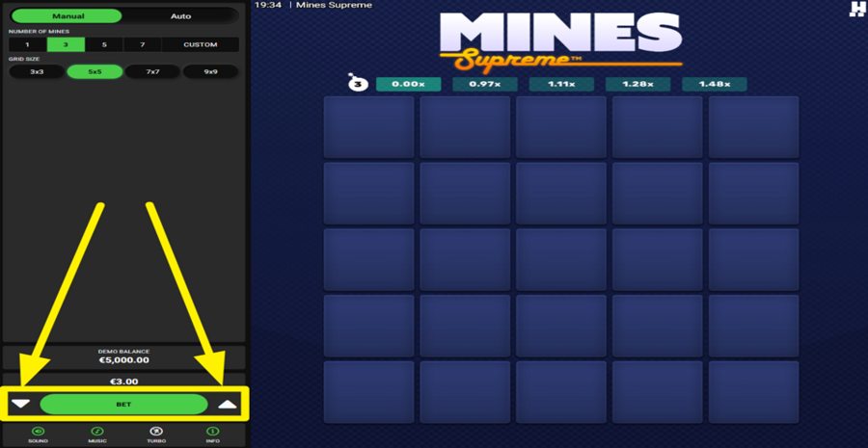This screenshot has width=868, height=448.
Task: Click the 1.11x multiplier chip
Action: 561,84
